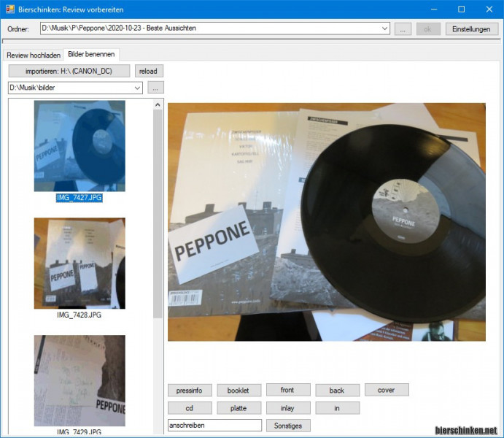Open Einstellungen settings
The image size is (504, 438).
coord(473,28)
